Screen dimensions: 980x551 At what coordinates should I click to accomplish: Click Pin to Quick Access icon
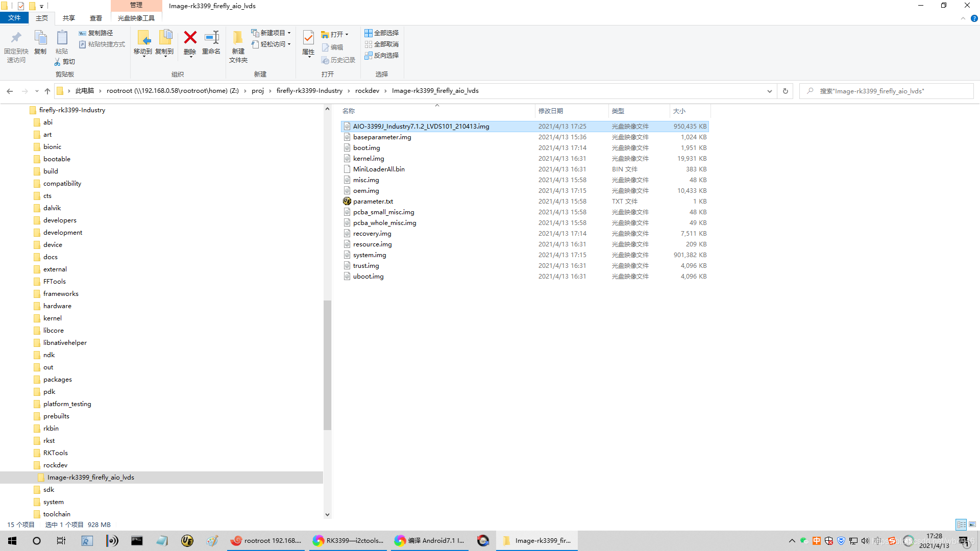pos(16,38)
